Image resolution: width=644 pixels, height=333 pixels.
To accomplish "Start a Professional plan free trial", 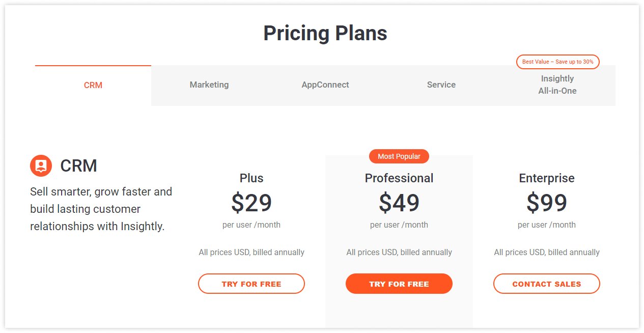I will tap(399, 284).
